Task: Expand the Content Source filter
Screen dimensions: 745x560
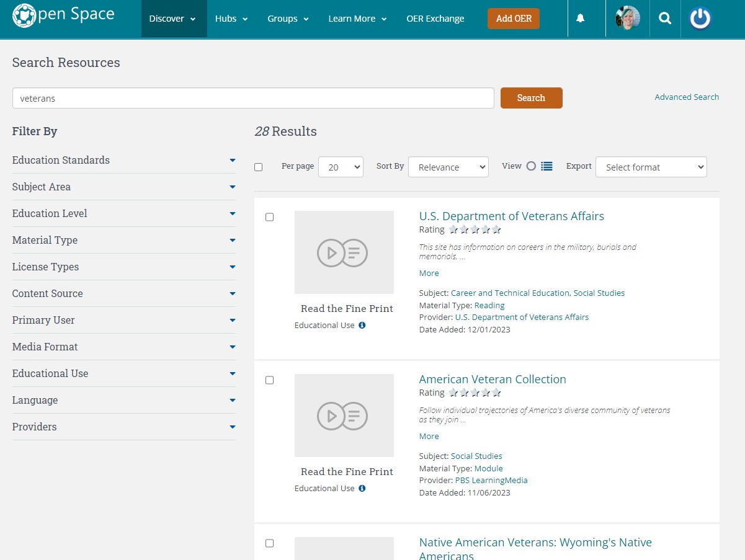Action: 124,293
